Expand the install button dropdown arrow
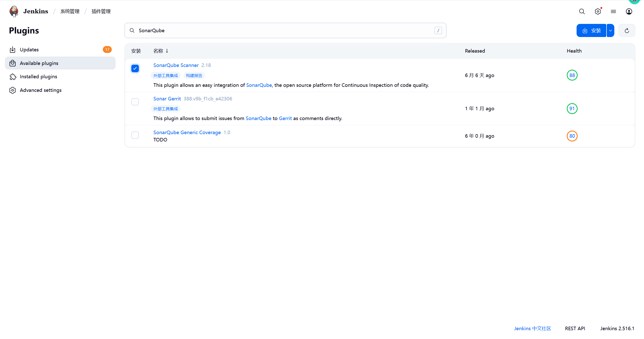The height and width of the screenshot is (339, 644). point(611,30)
